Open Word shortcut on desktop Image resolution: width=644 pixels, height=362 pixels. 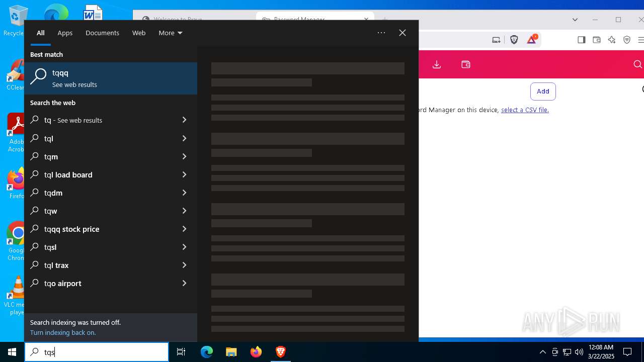click(x=93, y=12)
